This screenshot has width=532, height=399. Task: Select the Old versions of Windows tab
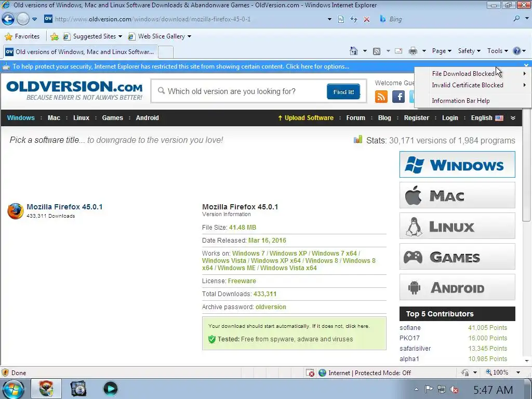[80, 52]
